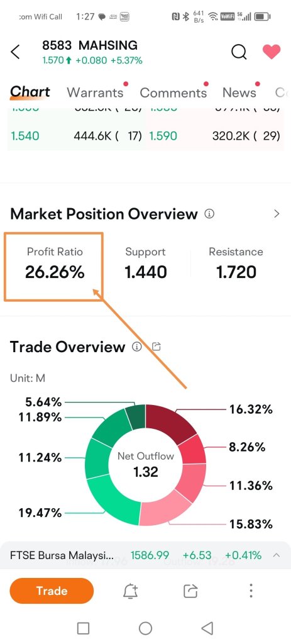Open the search magnifier icon
The image size is (291, 644).
pyautogui.click(x=239, y=52)
